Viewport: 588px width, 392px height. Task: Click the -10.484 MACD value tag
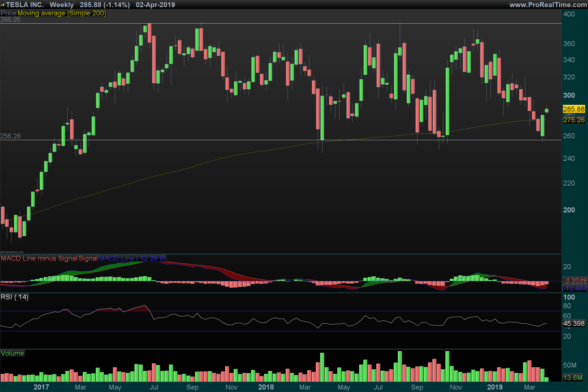(x=575, y=288)
